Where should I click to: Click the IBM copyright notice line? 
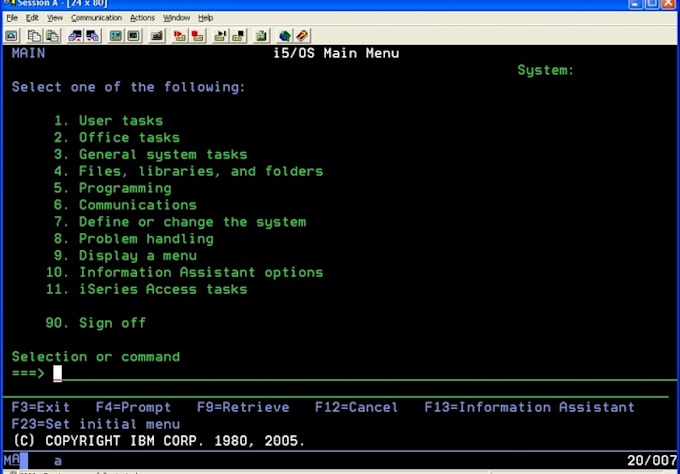[159, 441]
